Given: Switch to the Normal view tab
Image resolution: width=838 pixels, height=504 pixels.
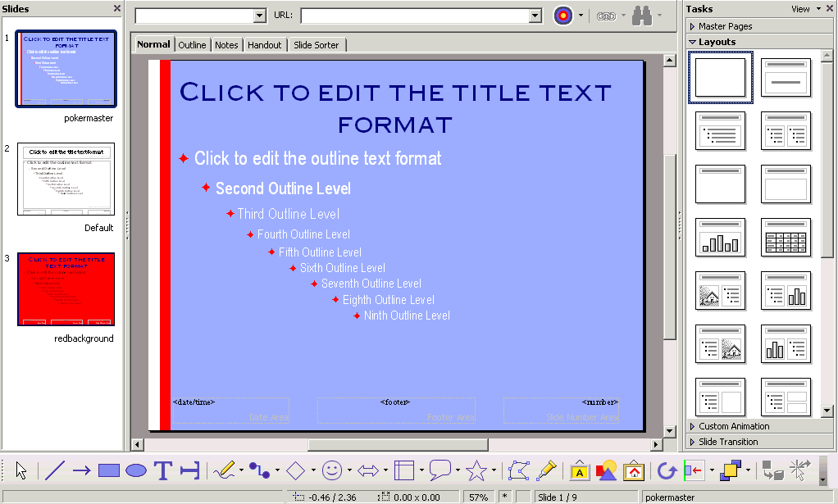Looking at the screenshot, I should [153, 44].
